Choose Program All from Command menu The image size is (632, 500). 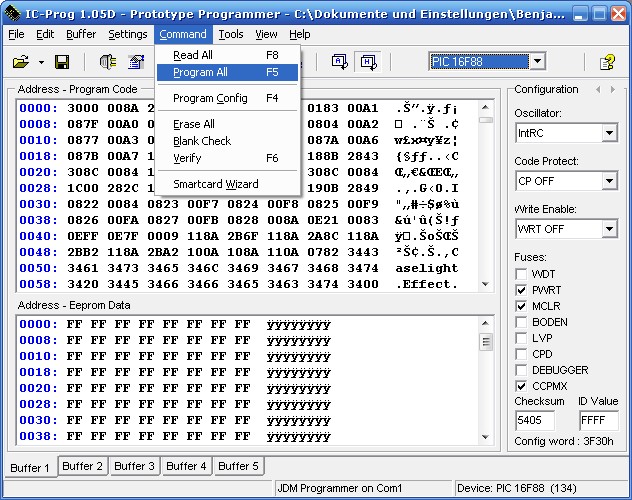point(227,72)
